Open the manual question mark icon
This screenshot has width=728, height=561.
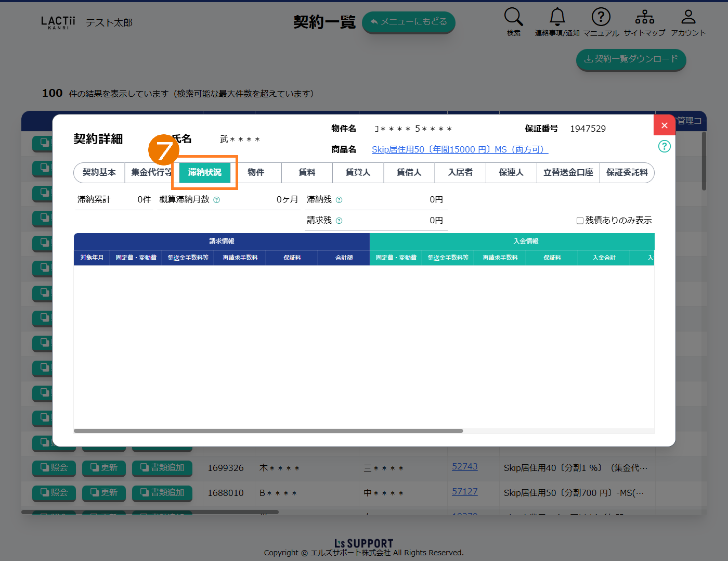click(x=601, y=17)
